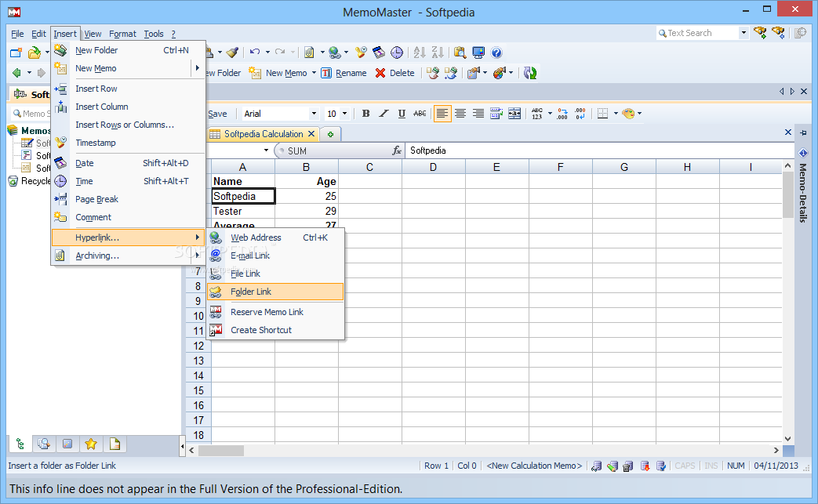Open the New Memo dropdown arrow
Screen dimensions: 818x504
pos(314,73)
